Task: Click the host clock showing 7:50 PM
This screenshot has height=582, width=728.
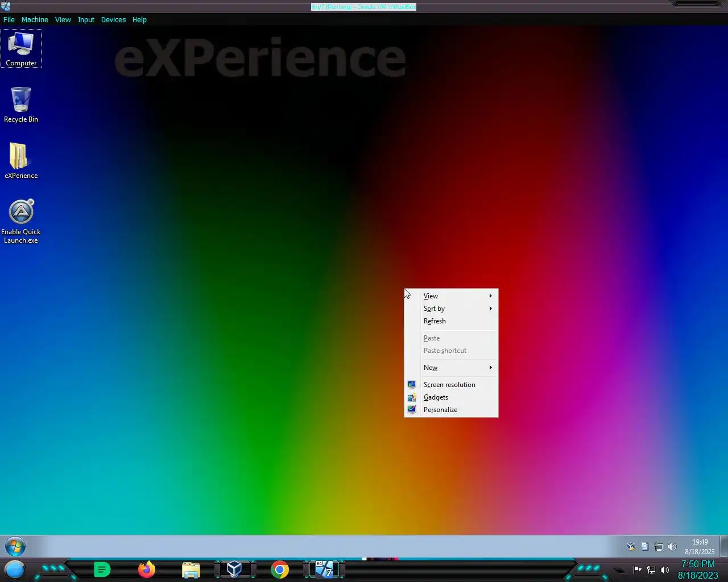Action: (x=698, y=569)
